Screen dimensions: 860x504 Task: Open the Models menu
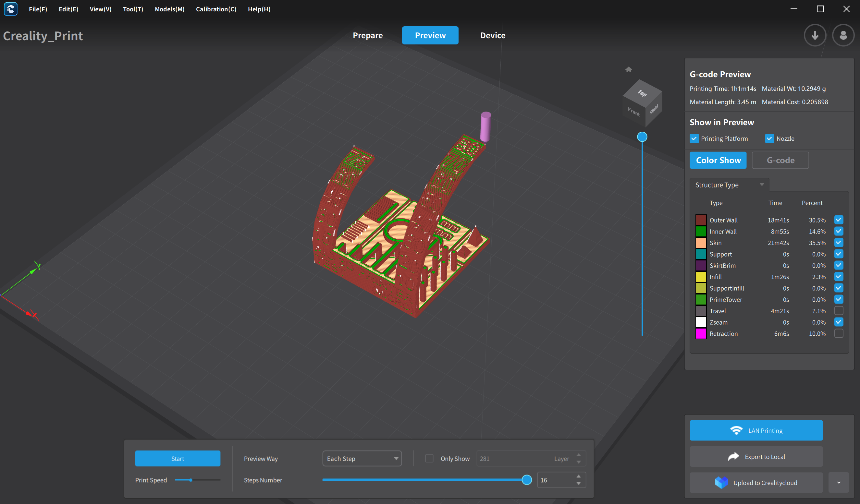tap(169, 9)
